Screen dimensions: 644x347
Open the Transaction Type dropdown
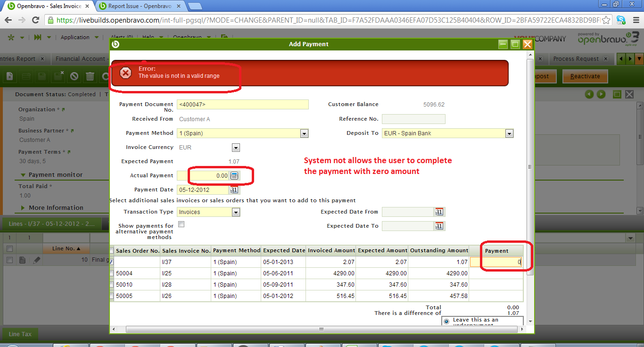(x=236, y=212)
